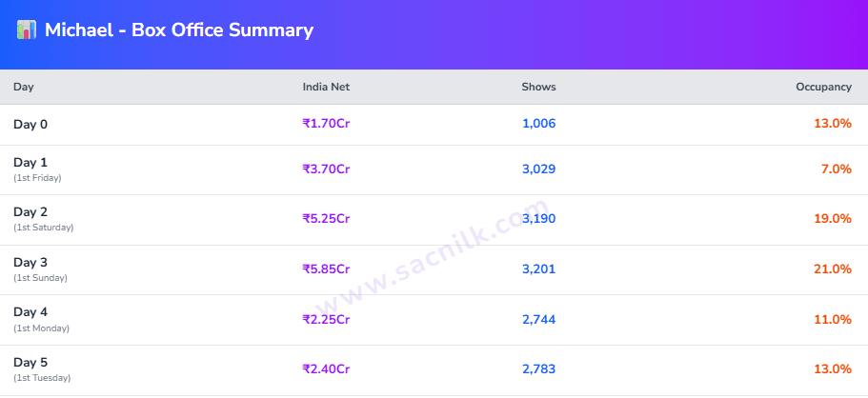
Task: Click the Shows column header
Action: pyautogui.click(x=538, y=87)
